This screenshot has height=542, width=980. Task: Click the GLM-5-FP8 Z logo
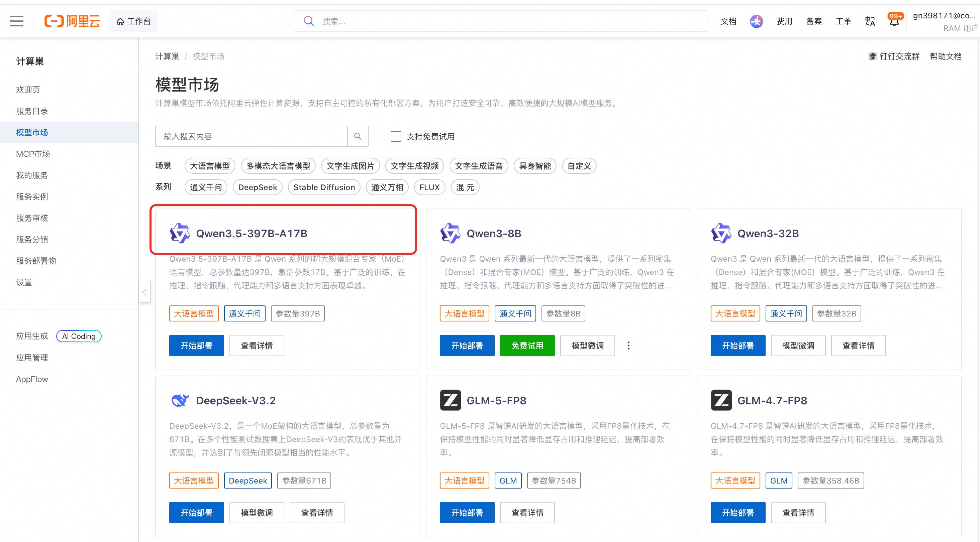click(x=450, y=400)
